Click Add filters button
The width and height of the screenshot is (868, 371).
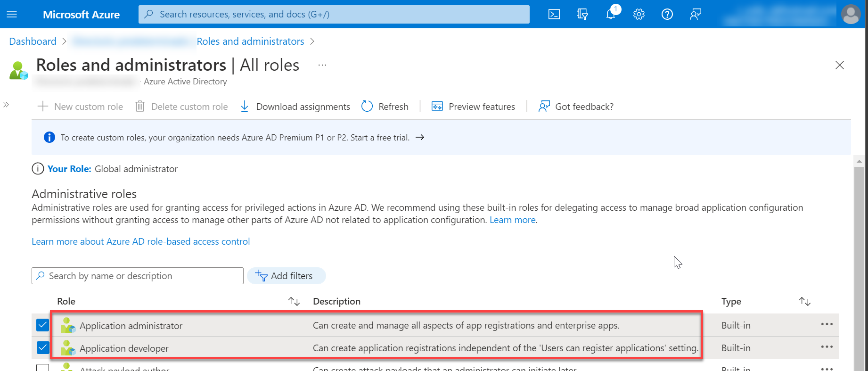[x=286, y=276]
